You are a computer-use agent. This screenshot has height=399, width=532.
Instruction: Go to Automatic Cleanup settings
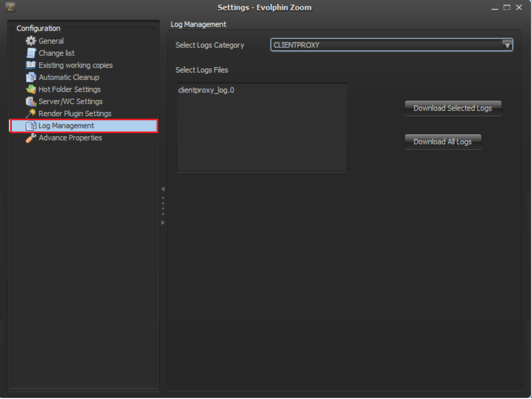pyautogui.click(x=69, y=77)
